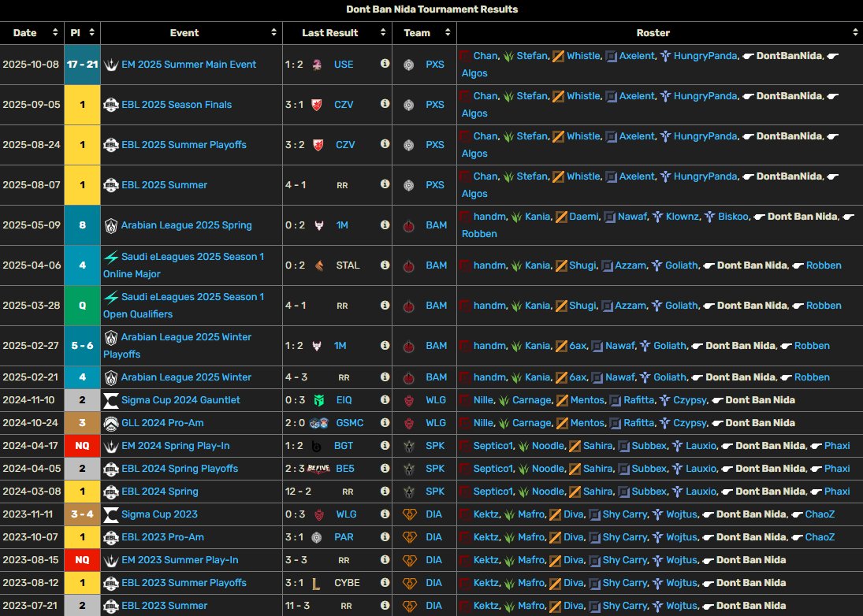The image size is (863, 616).
Task: Sort by Last Result column arrows
Action: pos(383,32)
